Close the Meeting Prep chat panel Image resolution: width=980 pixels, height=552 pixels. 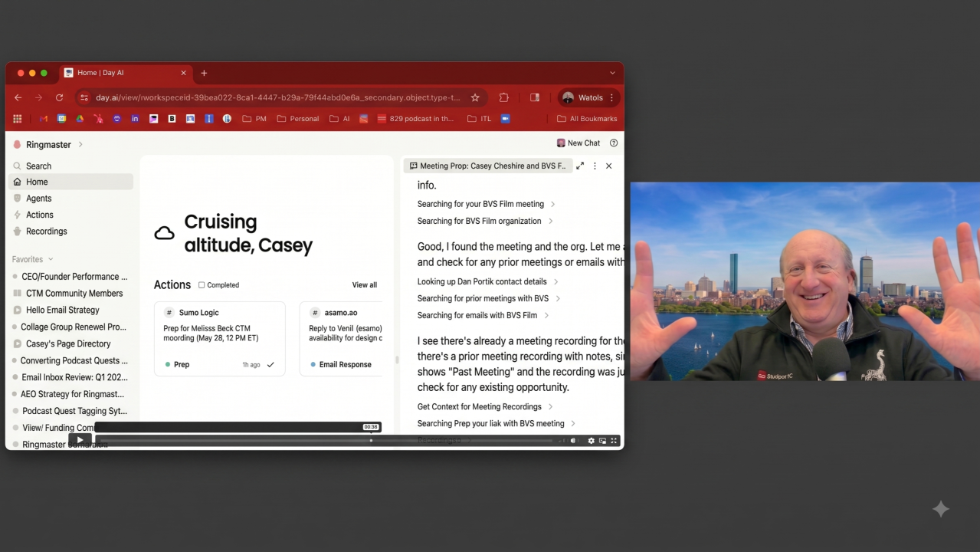pyautogui.click(x=609, y=166)
